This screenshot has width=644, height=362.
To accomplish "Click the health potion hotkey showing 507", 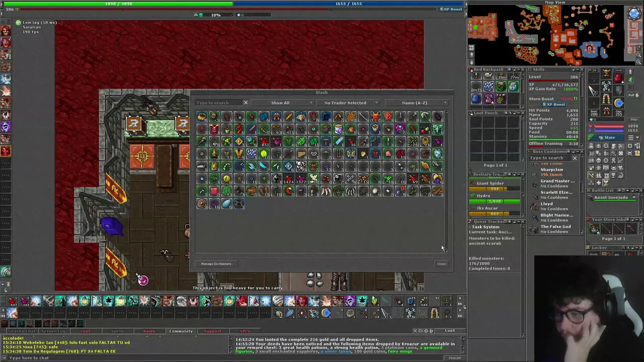I will [12, 301].
